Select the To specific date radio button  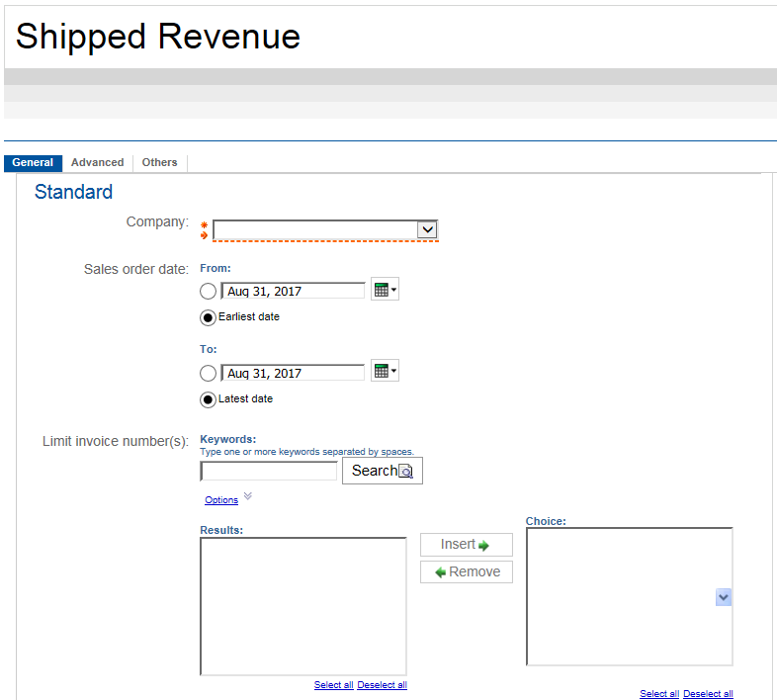(208, 374)
